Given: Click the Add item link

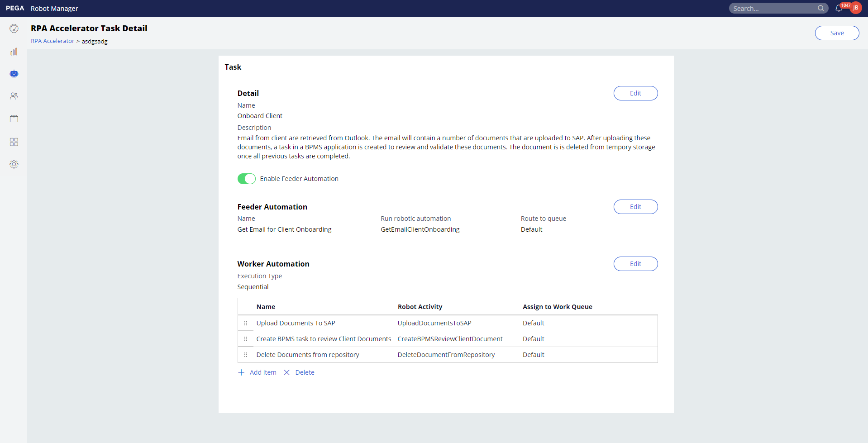Looking at the screenshot, I should click(263, 372).
